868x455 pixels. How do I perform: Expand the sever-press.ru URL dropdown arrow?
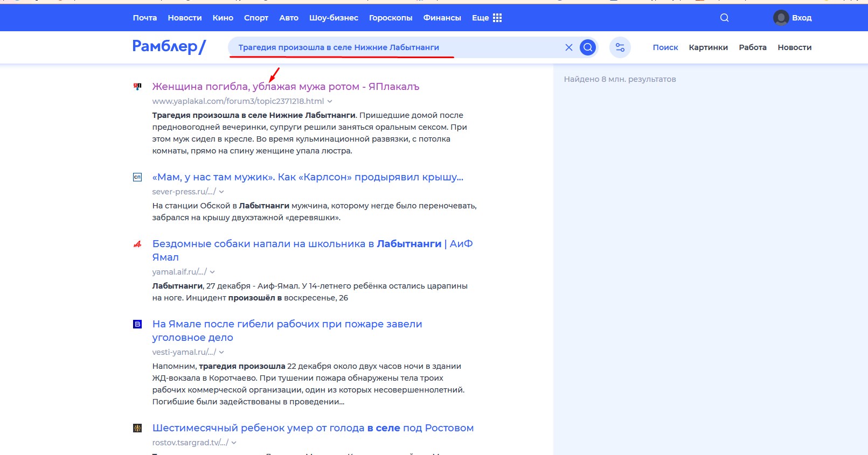pos(221,192)
